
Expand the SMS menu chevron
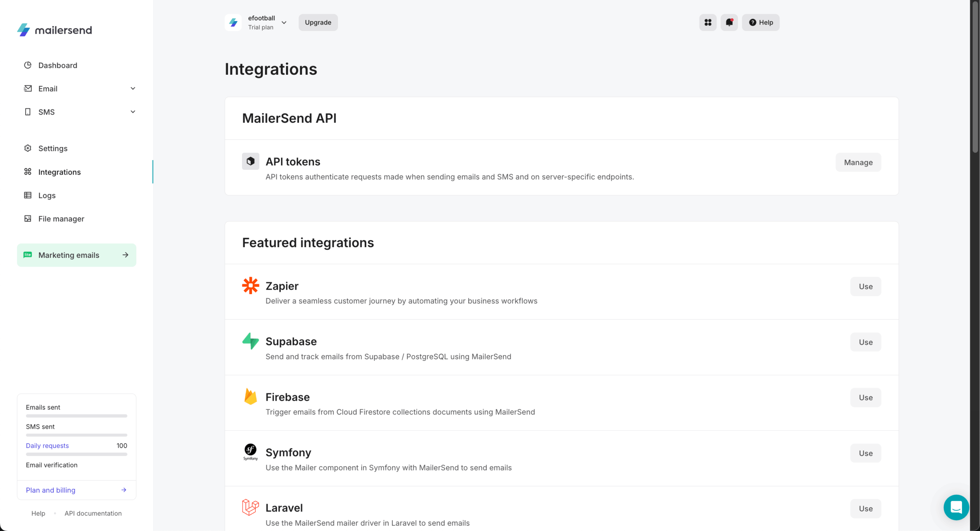133,112
